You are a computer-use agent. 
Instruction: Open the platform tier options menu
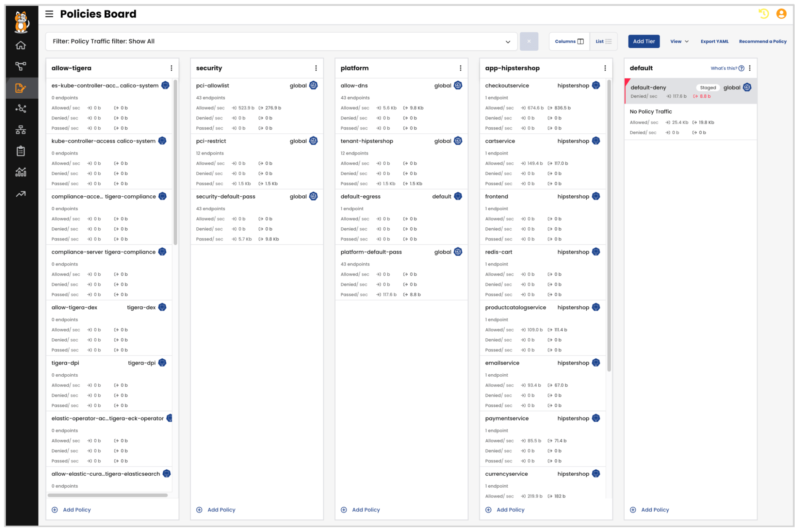461,68
